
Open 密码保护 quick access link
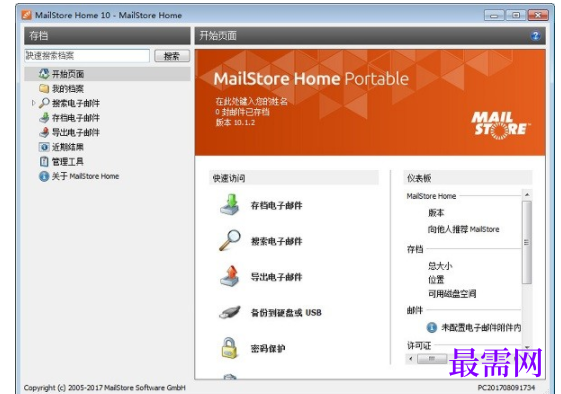pyautogui.click(x=268, y=348)
